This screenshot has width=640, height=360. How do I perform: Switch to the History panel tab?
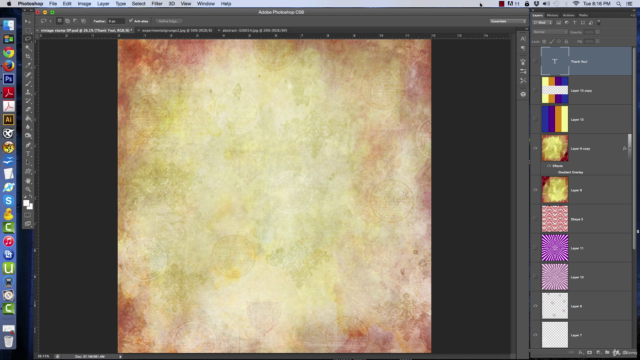tap(552, 16)
